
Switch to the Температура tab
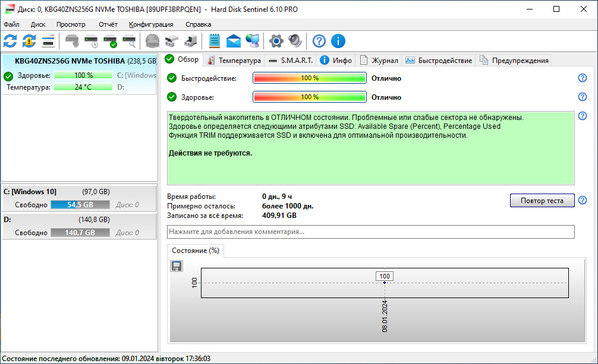[x=234, y=60]
